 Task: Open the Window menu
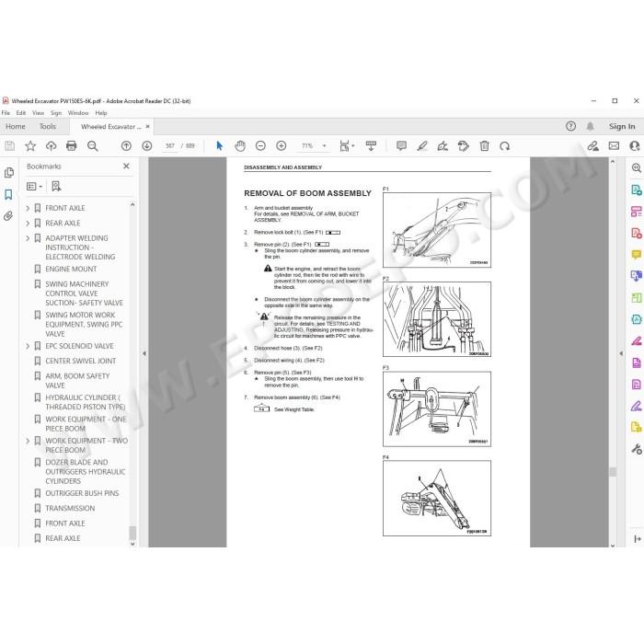pyautogui.click(x=78, y=113)
